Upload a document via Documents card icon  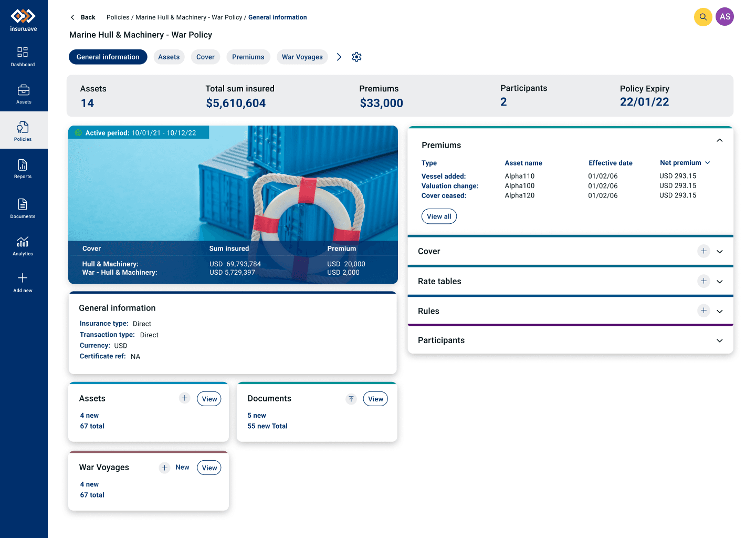(x=351, y=399)
